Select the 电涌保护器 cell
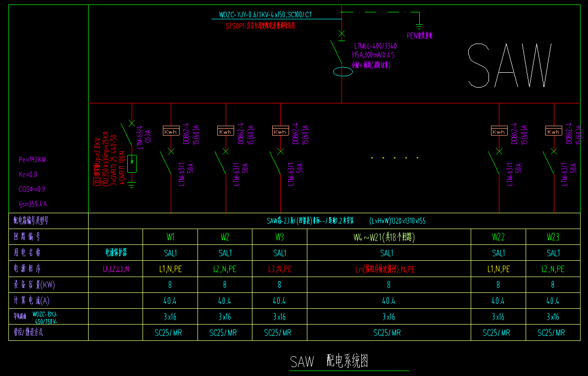Image resolution: width=588 pixels, height=376 pixels. pyautogui.click(x=116, y=253)
